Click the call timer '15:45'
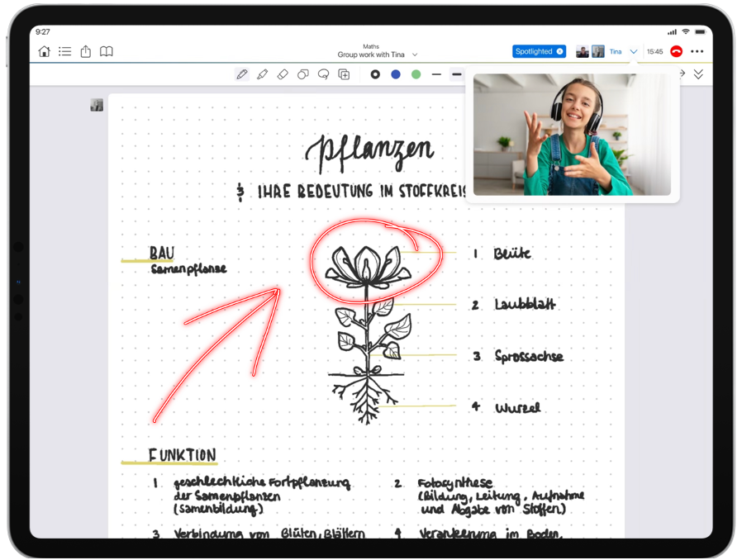The width and height of the screenshot is (742, 560). pos(655,51)
